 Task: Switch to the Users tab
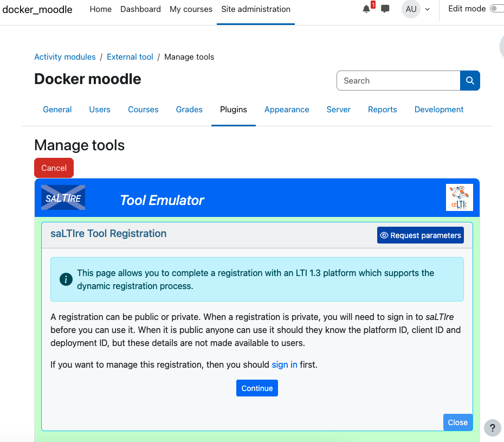point(100,110)
